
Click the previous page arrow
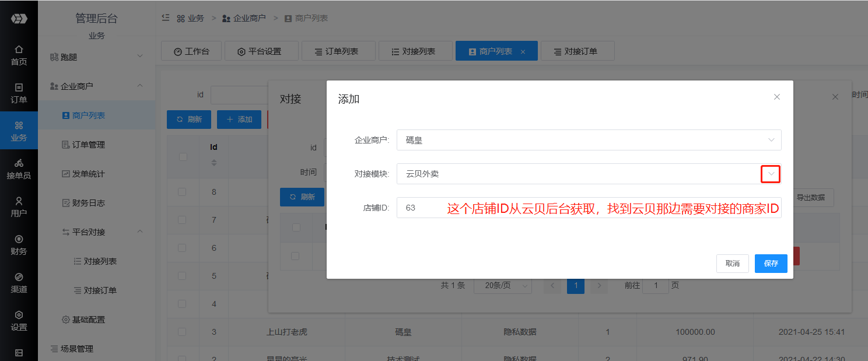[552, 286]
